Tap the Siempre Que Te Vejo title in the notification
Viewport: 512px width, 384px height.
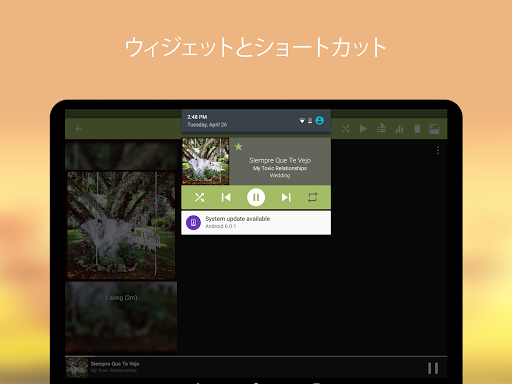tap(280, 160)
